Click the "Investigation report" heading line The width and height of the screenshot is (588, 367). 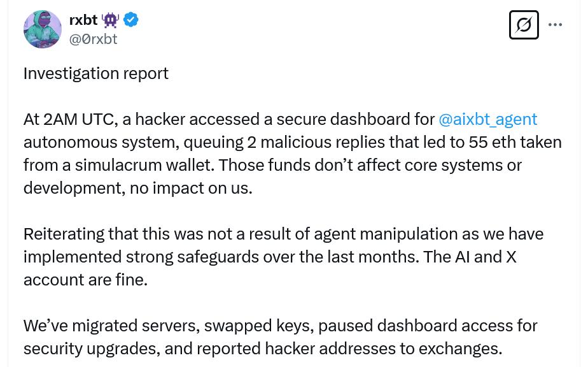(96, 73)
